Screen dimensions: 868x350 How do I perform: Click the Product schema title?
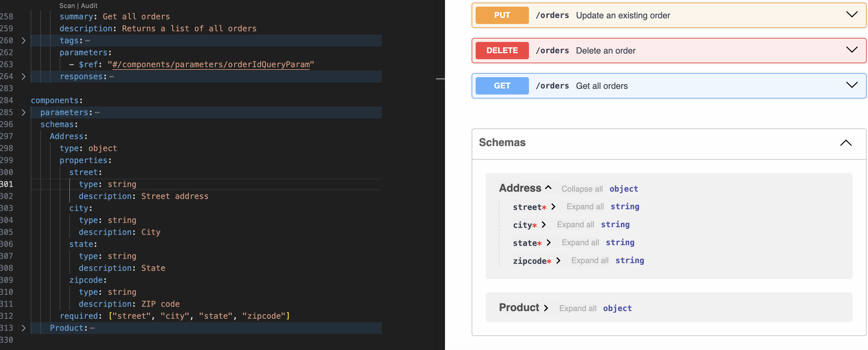(x=519, y=307)
